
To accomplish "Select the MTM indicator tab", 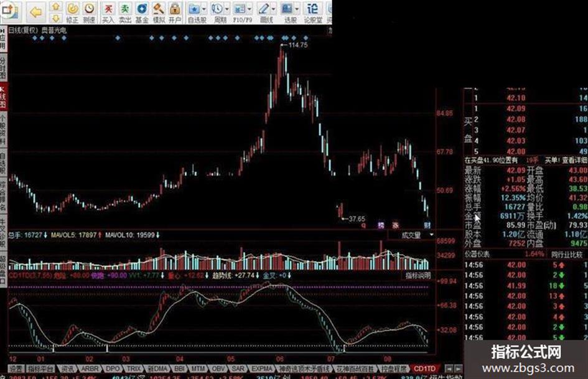I will pos(198,369).
